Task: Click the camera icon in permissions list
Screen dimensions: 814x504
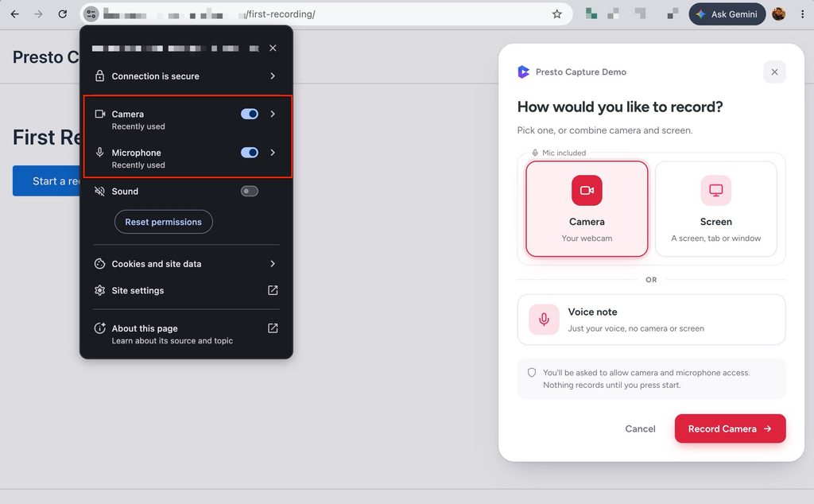Action: tap(99, 114)
